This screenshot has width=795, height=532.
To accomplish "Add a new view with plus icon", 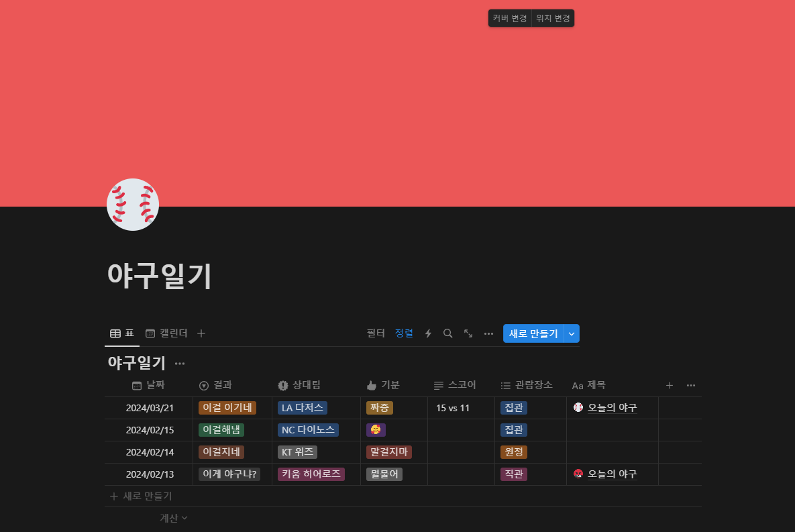I will (201, 333).
